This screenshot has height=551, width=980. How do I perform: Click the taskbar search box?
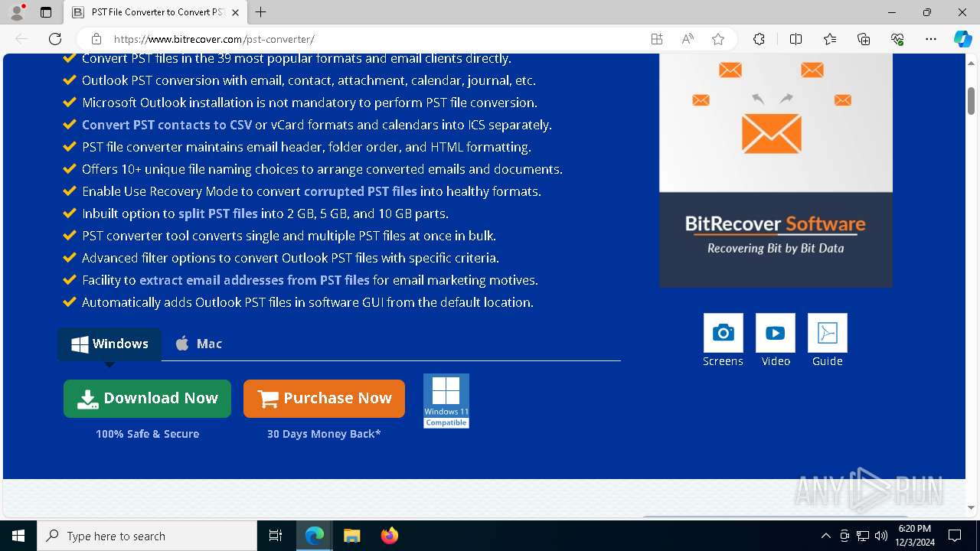pos(147,536)
